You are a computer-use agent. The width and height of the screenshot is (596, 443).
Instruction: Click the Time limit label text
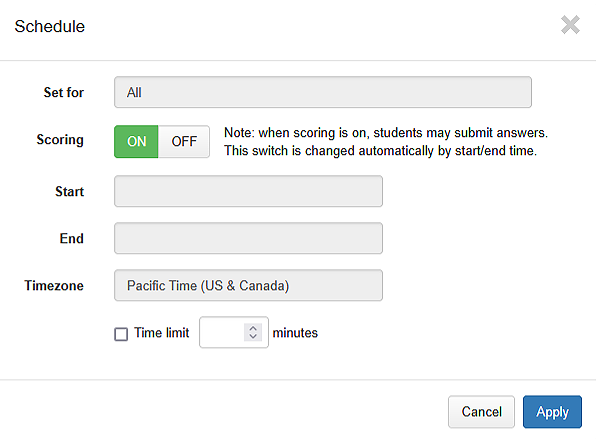click(x=162, y=333)
